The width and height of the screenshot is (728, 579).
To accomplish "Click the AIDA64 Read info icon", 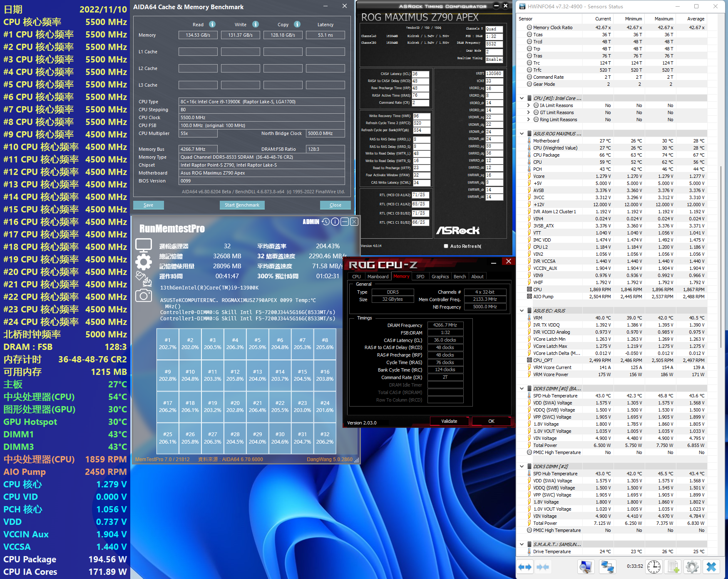I will point(212,24).
